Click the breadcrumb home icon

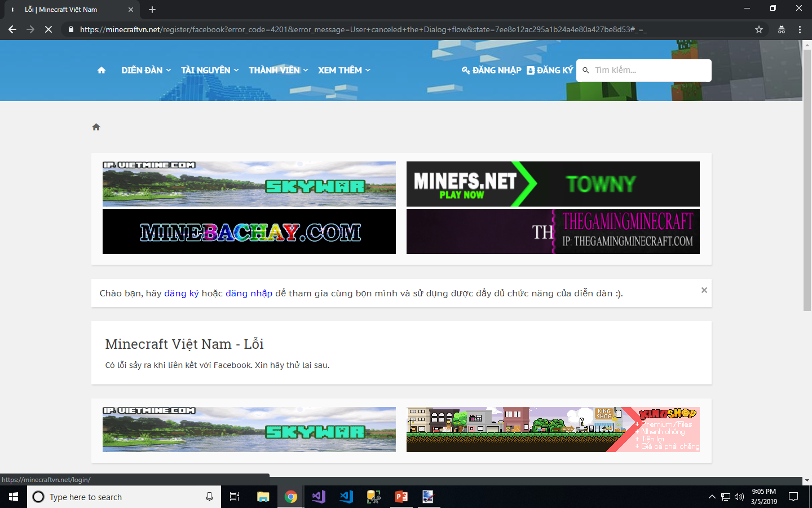96,127
